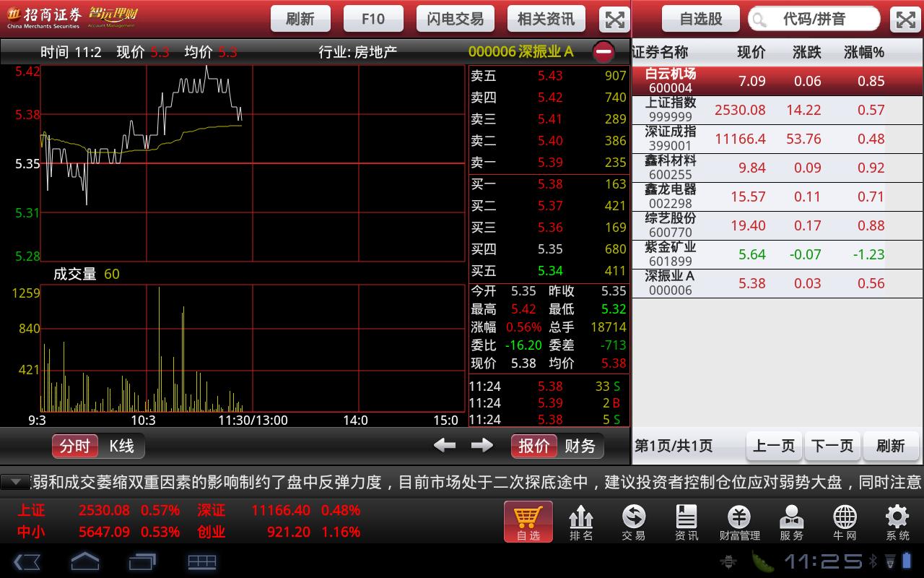Open the 牛网 globe icon
This screenshot has width=924, height=578.
(845, 522)
